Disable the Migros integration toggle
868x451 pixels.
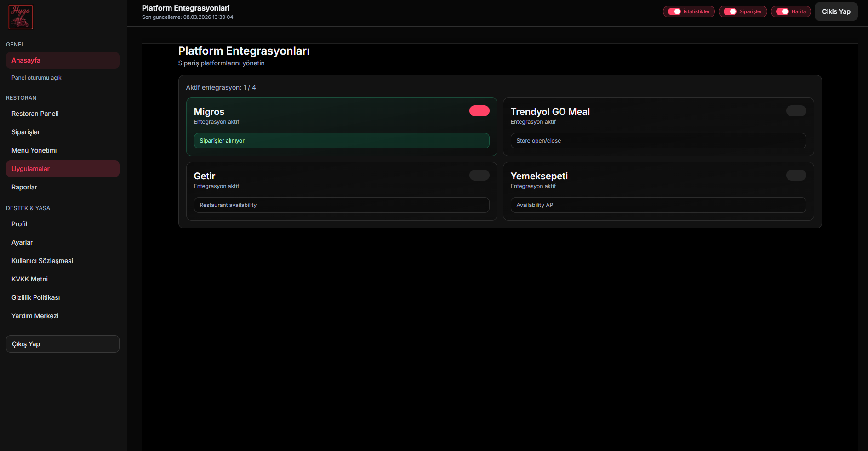[479, 111]
